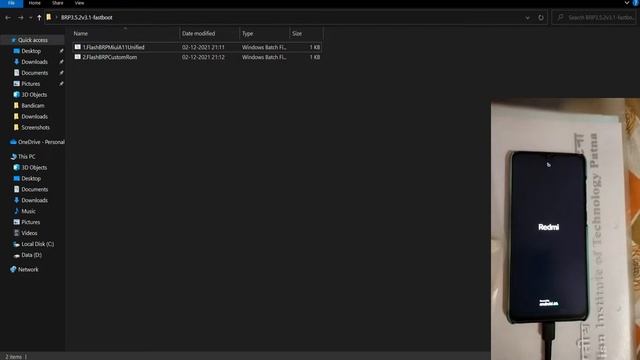This screenshot has width=640, height=360.
Task: Open Videos under This PC
Action: coord(29,233)
